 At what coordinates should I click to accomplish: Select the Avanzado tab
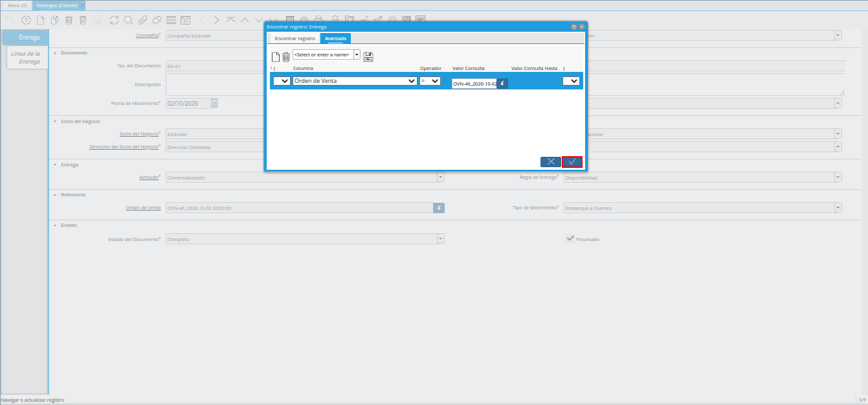[335, 38]
